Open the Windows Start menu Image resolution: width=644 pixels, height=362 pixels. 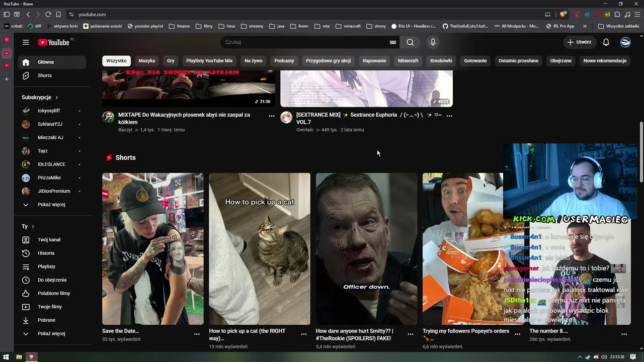coord(7,357)
